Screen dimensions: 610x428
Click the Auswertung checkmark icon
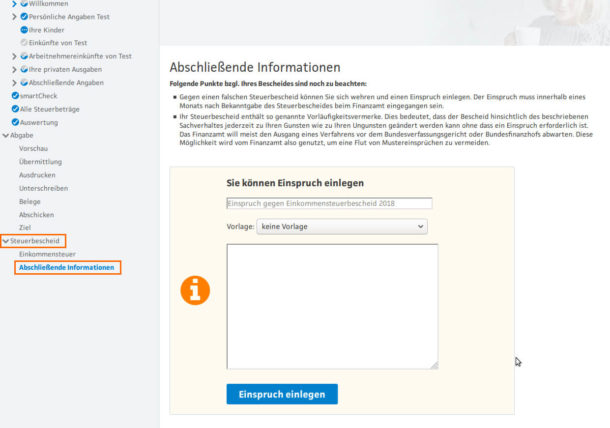(15, 121)
